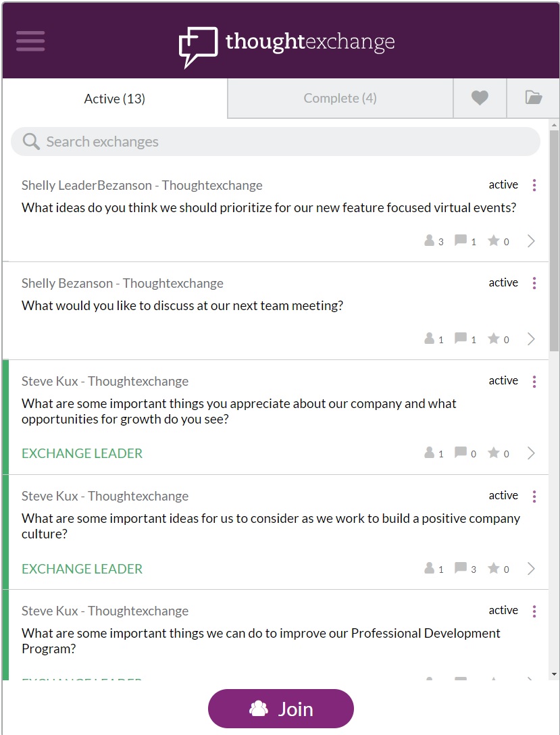This screenshot has width=560, height=735.
Task: Open options menu for virtual events exchange
Action: [534, 185]
